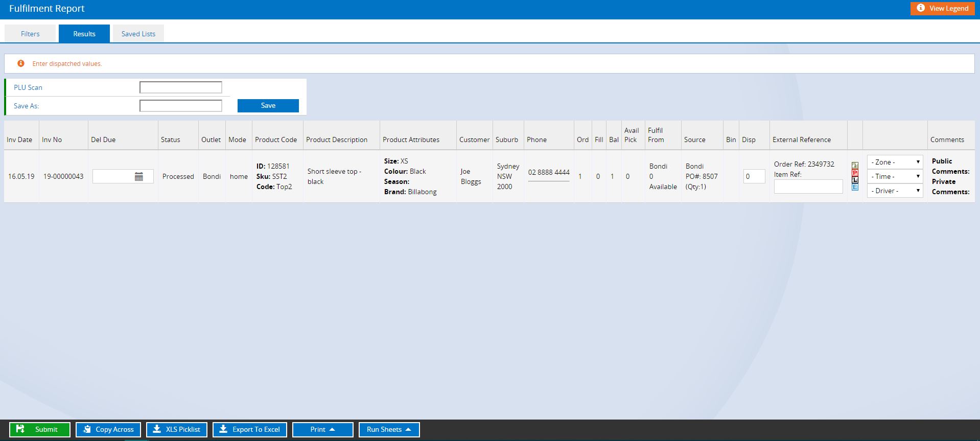
Task: Switch to the Filters tab
Action: coord(30,34)
